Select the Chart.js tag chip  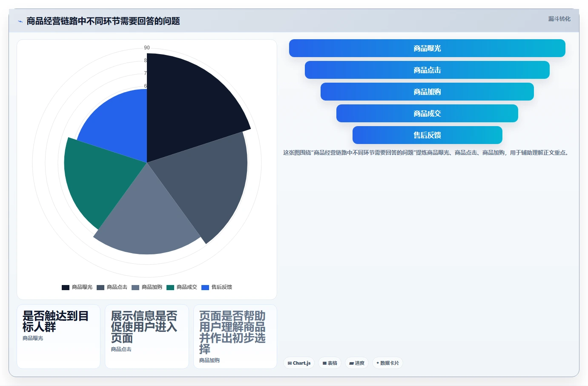pos(299,363)
